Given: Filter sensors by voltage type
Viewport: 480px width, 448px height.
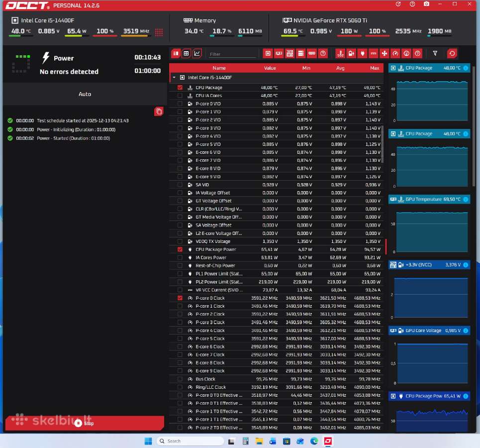Looking at the screenshot, I should (x=352, y=53).
